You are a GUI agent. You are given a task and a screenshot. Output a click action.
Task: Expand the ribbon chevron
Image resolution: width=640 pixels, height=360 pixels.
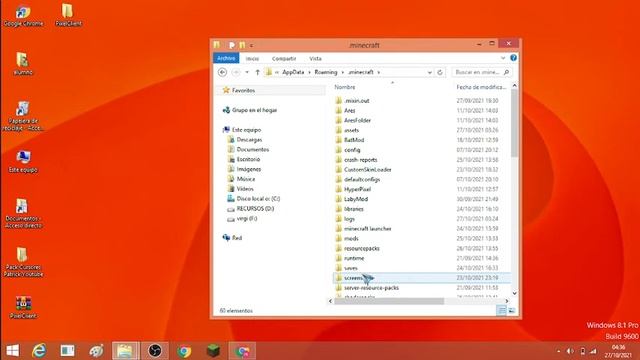pyautogui.click(x=503, y=58)
